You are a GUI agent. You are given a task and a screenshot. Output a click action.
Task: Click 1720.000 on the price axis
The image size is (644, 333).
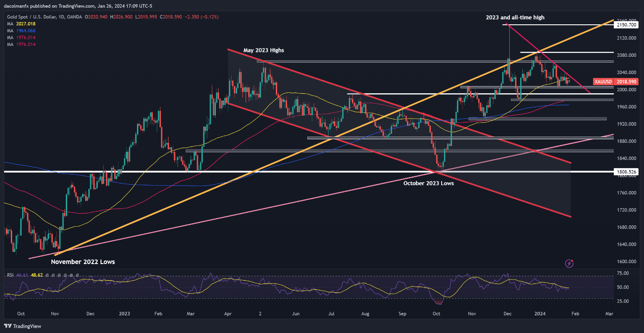tap(627, 210)
